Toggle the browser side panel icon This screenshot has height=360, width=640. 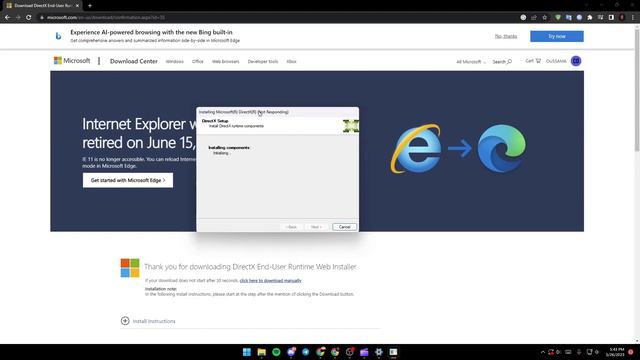point(611,18)
